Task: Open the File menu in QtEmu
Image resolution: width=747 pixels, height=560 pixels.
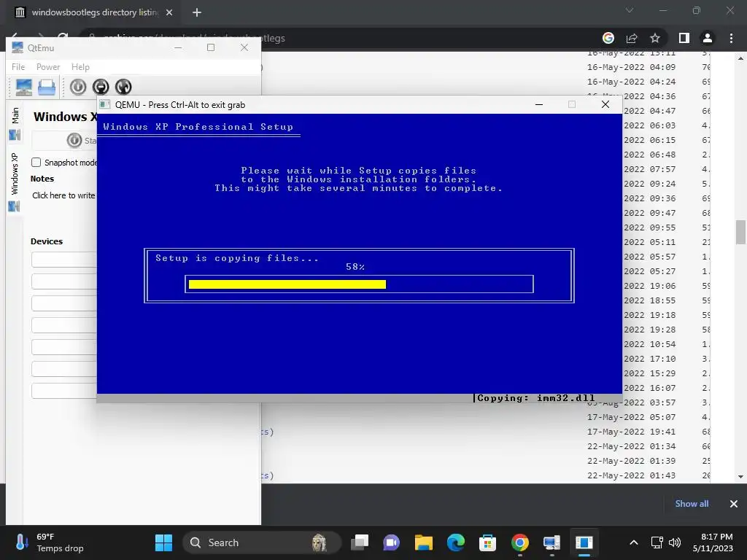Action: (18, 67)
